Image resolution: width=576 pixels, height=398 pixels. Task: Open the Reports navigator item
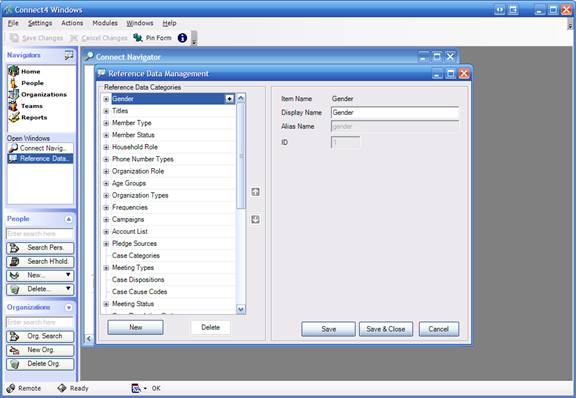28,117
